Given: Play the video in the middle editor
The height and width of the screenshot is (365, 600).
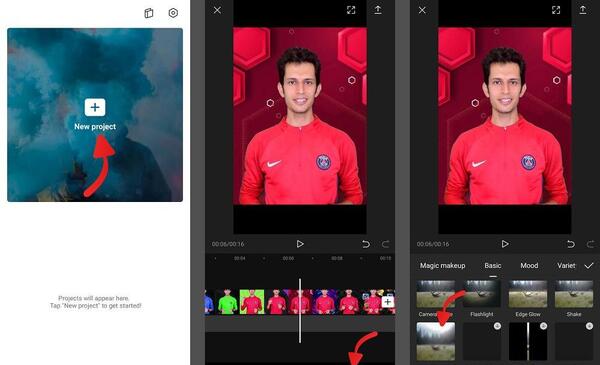Looking at the screenshot, I should (x=300, y=244).
